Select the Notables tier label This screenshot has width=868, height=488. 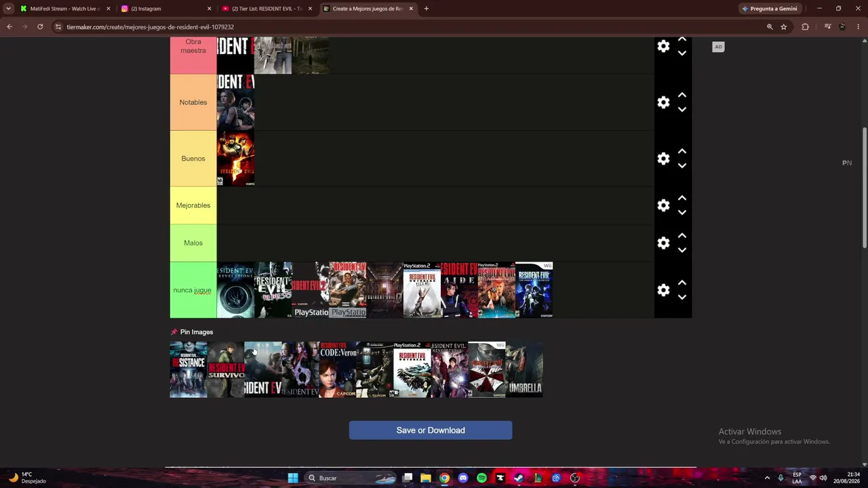click(193, 102)
